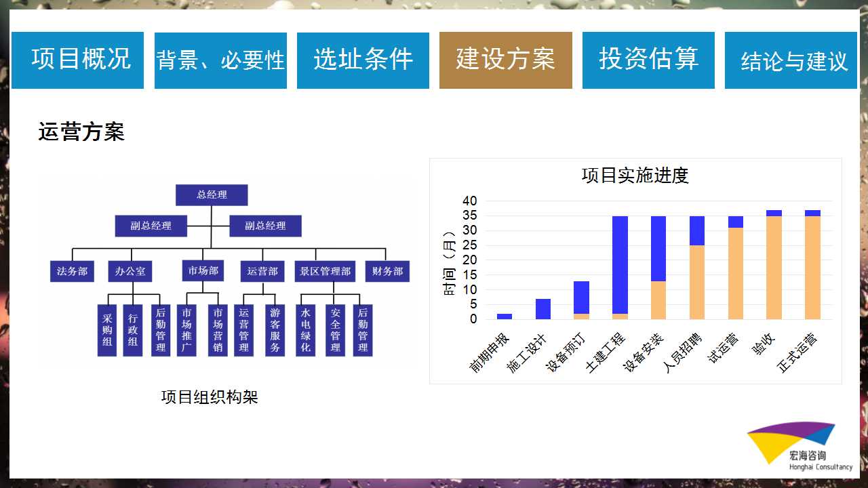This screenshot has width=868, height=488.
Task: Click the 设备预订 axis label
Action: click(566, 353)
